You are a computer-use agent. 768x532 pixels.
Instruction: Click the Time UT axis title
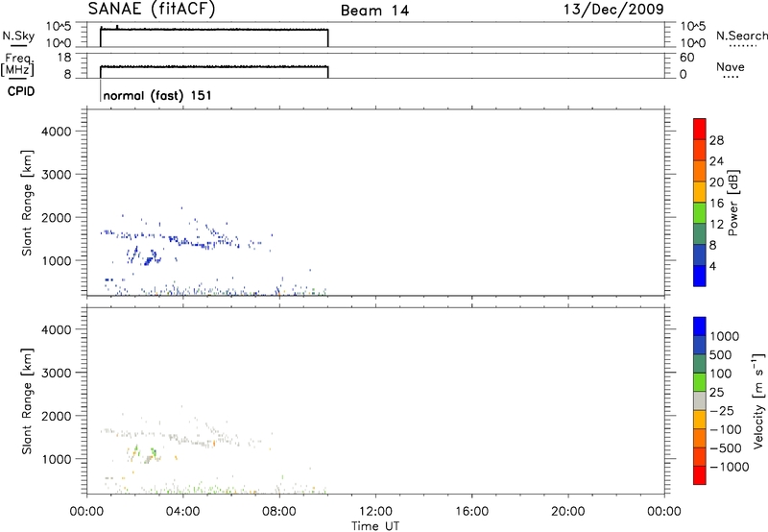(375, 526)
